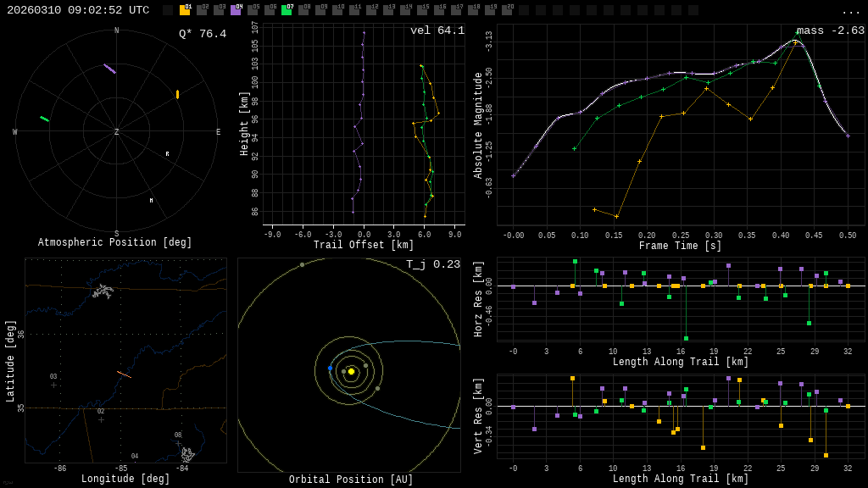The height and width of the screenshot is (488, 868).
Task: Click the zenith Z at polar plot center
Action: tap(117, 132)
